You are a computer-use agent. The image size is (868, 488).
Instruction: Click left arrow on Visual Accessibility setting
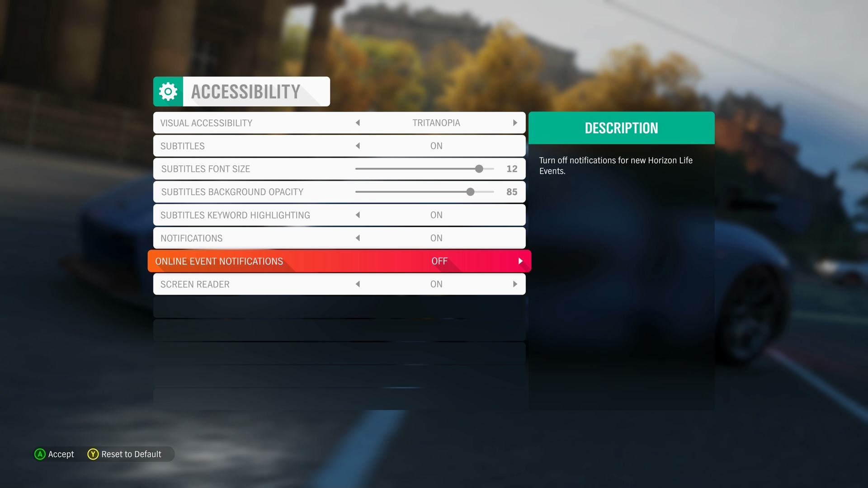pyautogui.click(x=359, y=123)
